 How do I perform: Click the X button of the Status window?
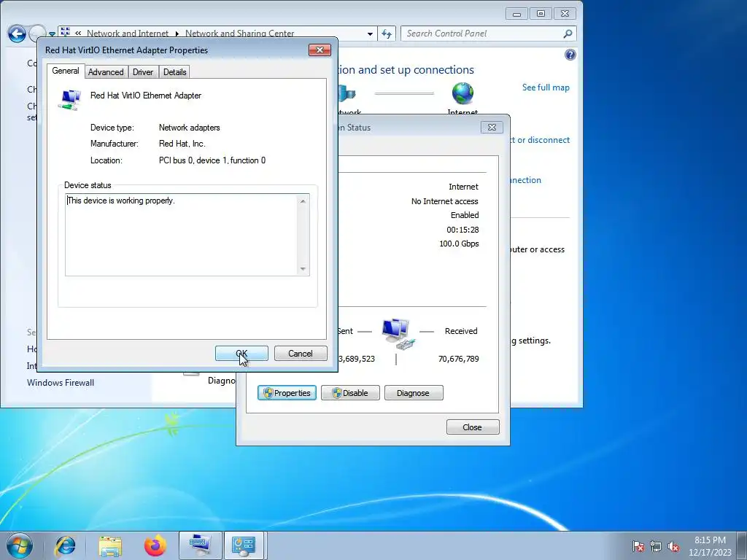tap(492, 127)
